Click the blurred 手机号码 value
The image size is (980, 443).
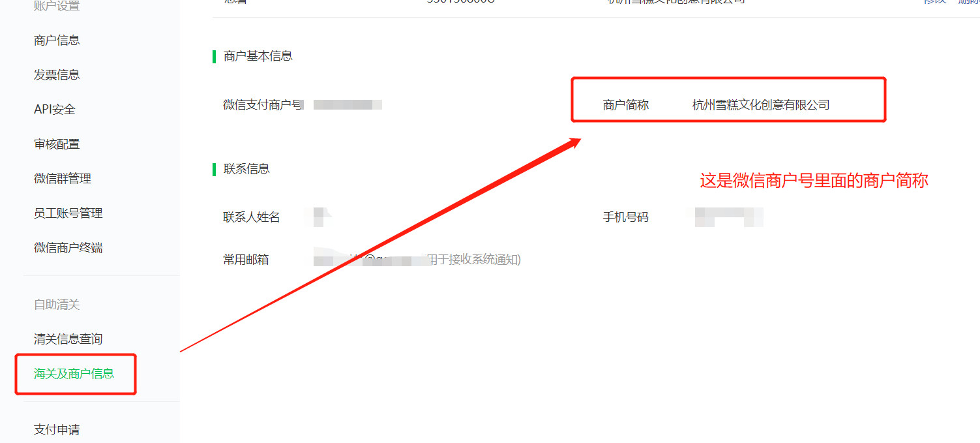click(729, 217)
